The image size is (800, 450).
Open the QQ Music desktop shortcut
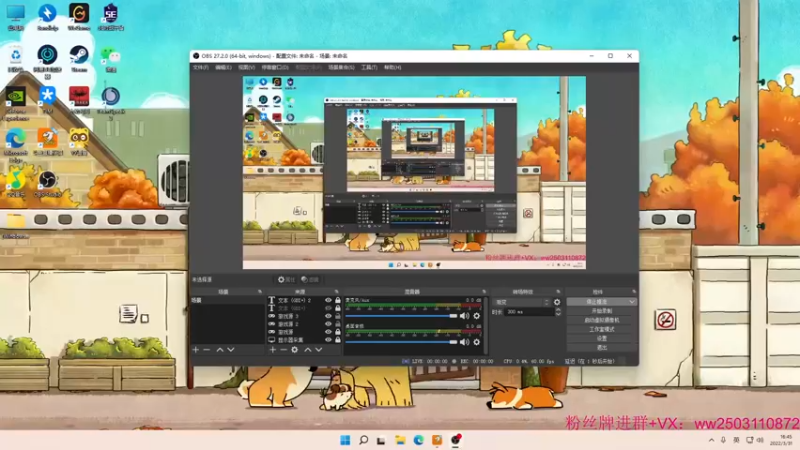point(15,183)
